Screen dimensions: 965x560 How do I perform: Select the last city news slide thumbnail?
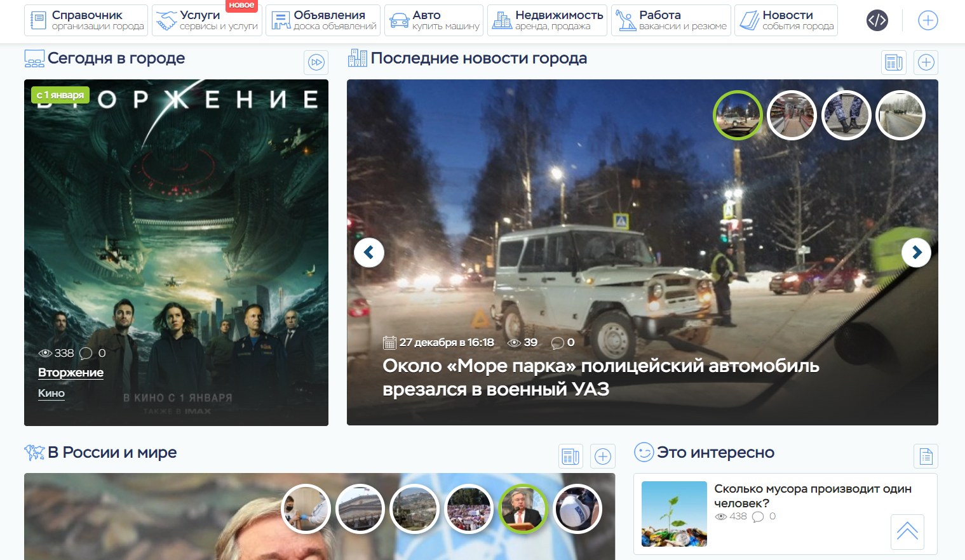(900, 116)
